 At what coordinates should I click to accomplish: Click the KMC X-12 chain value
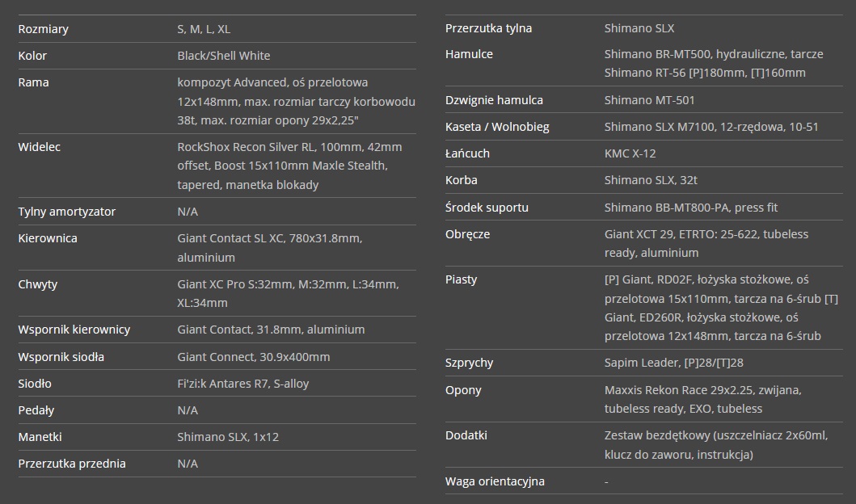click(x=630, y=153)
